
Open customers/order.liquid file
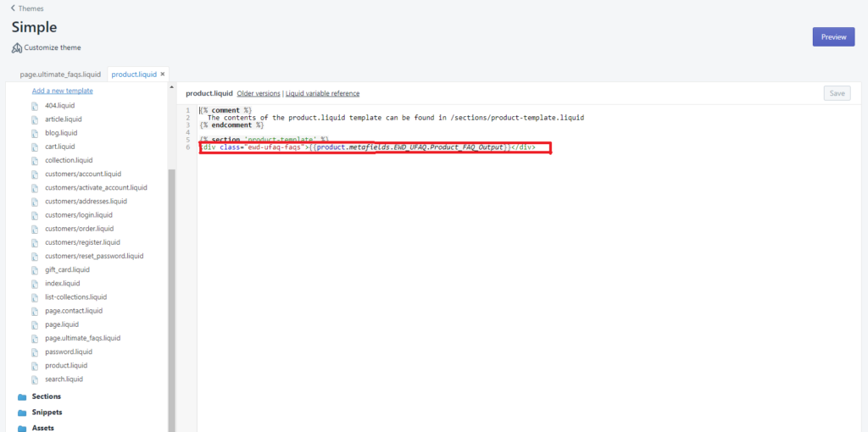pyautogui.click(x=80, y=229)
